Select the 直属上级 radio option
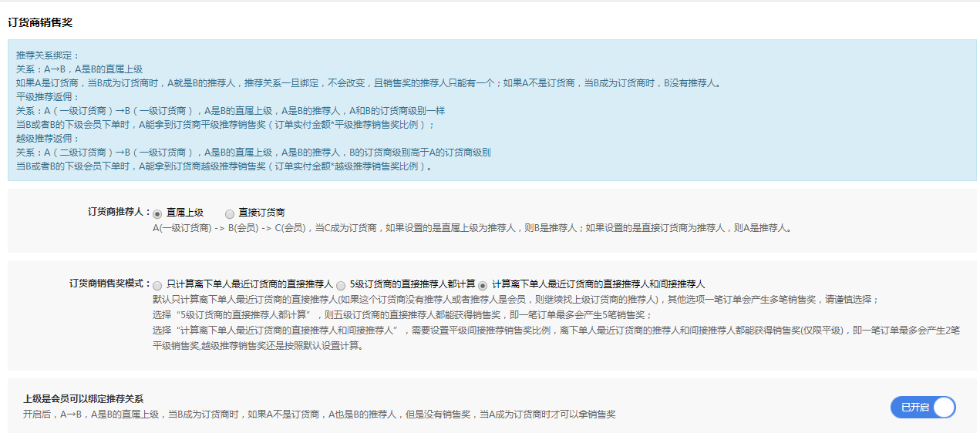This screenshot has height=433, width=980. click(x=158, y=213)
